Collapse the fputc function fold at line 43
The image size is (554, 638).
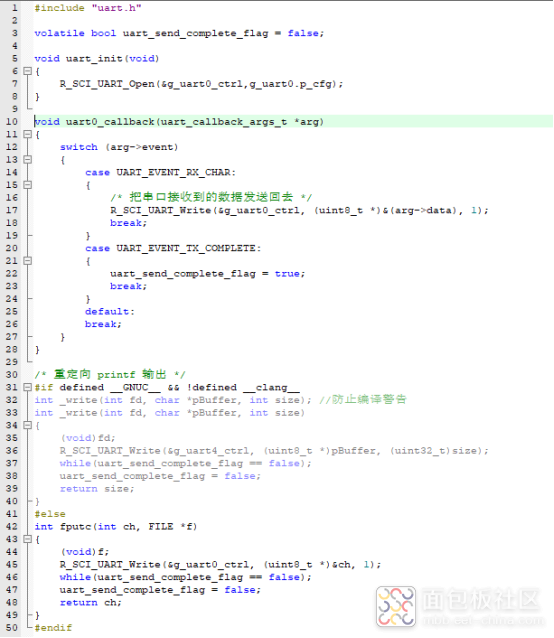tap(28, 539)
